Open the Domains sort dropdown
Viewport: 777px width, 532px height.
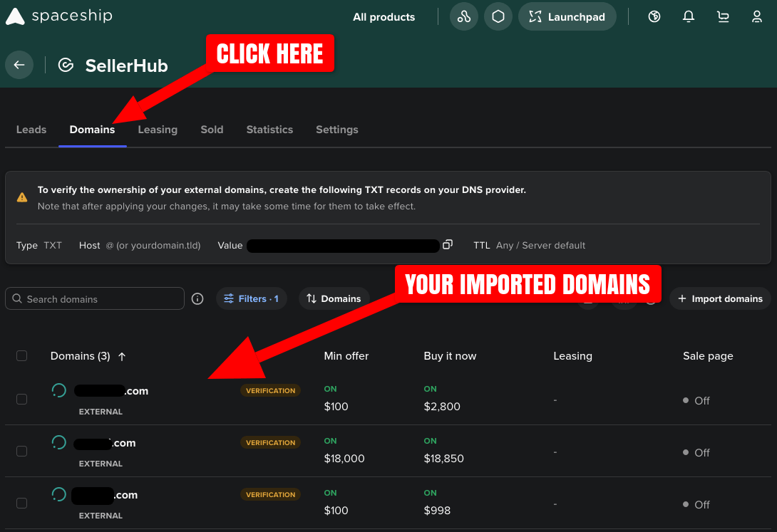334,298
